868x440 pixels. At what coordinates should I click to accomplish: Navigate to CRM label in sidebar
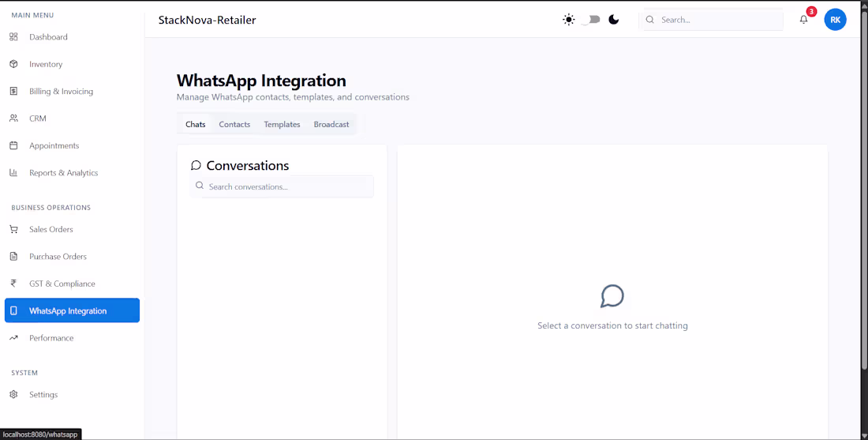coord(38,118)
